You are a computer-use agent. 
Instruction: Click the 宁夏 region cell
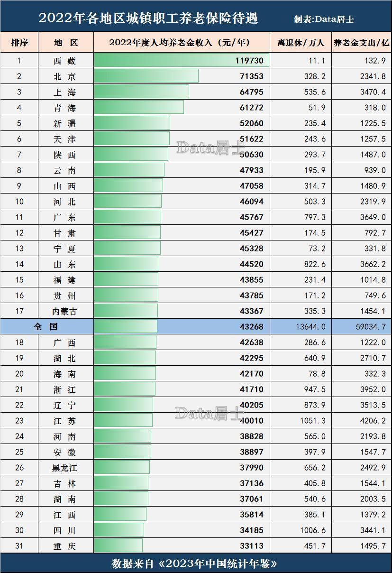[65, 249]
